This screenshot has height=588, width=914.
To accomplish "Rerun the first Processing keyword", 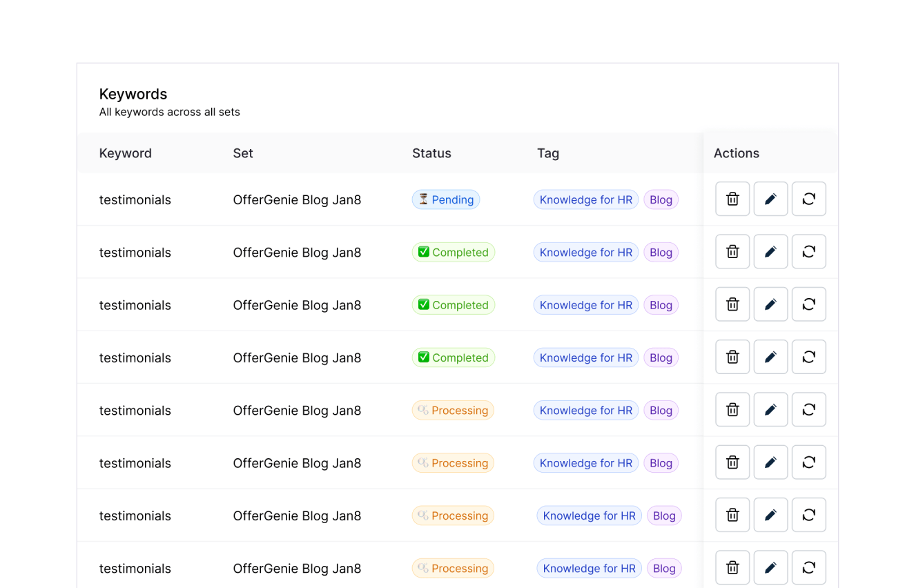I will pyautogui.click(x=808, y=409).
